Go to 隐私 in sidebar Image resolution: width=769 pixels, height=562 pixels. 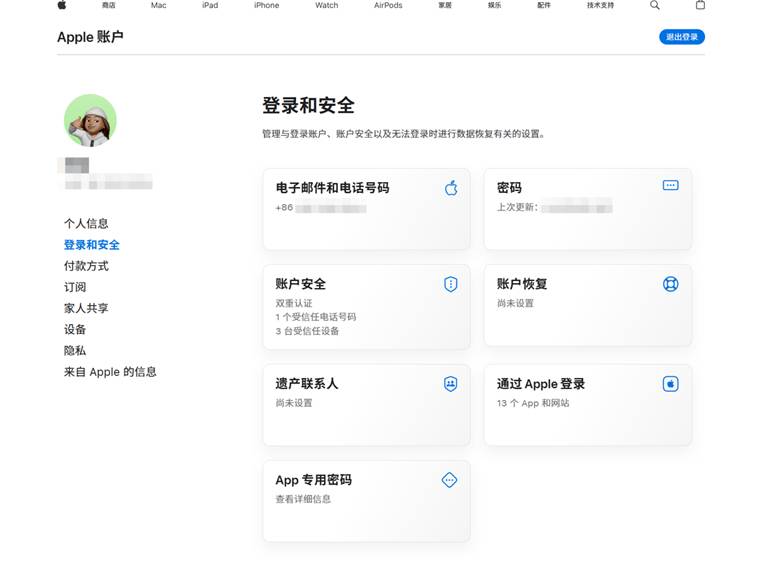click(x=75, y=350)
